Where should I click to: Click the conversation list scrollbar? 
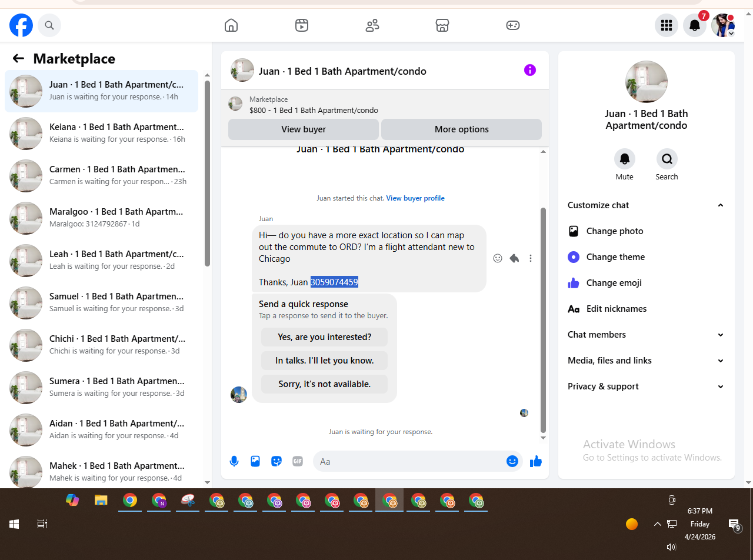coord(207,174)
